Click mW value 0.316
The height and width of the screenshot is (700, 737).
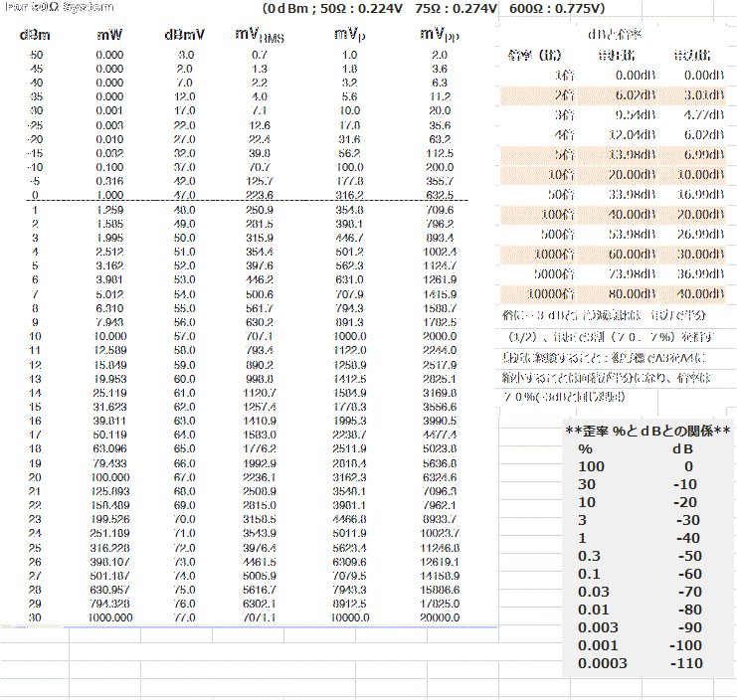pyautogui.click(x=109, y=181)
